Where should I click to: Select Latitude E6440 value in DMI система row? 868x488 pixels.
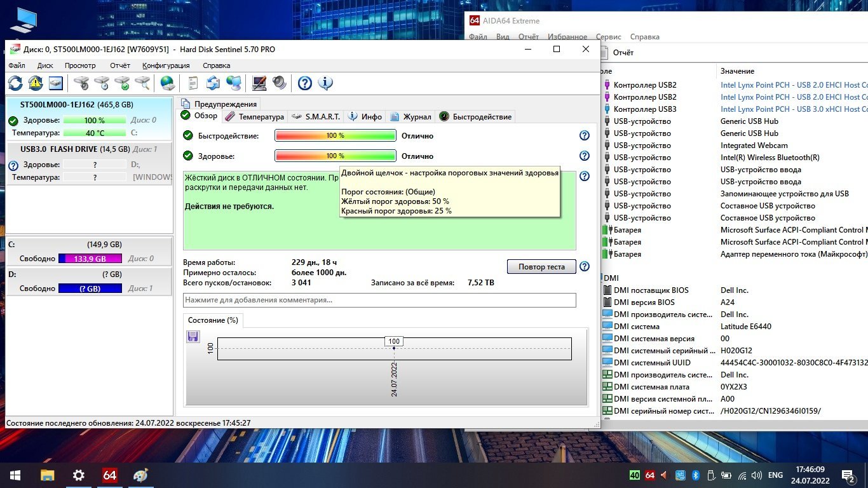click(747, 327)
